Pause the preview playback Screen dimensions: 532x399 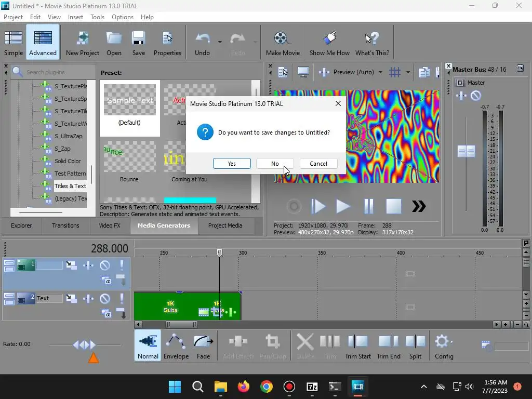coord(368,206)
